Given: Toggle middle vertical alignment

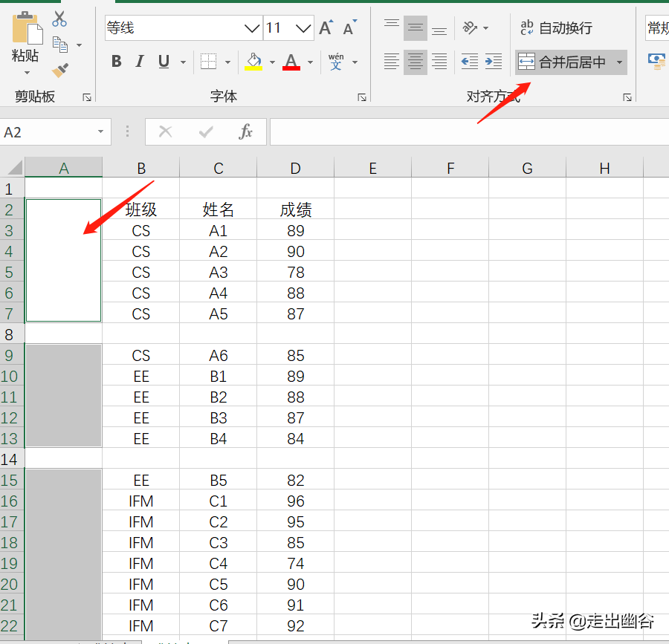Looking at the screenshot, I should click(x=415, y=28).
